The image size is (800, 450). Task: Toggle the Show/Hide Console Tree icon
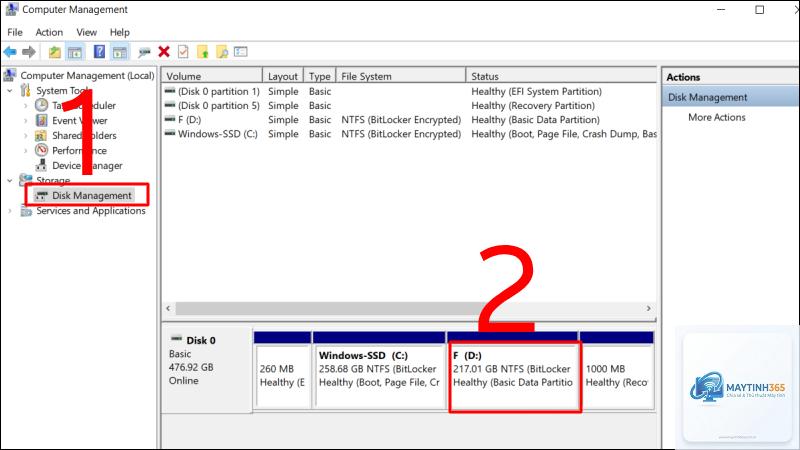pos(75,52)
